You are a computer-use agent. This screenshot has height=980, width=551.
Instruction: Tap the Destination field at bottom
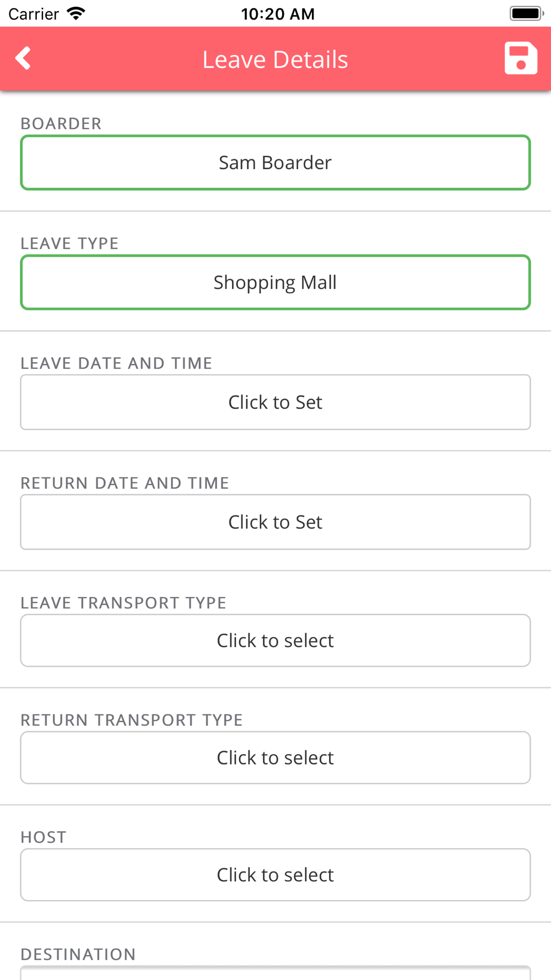tap(275, 973)
